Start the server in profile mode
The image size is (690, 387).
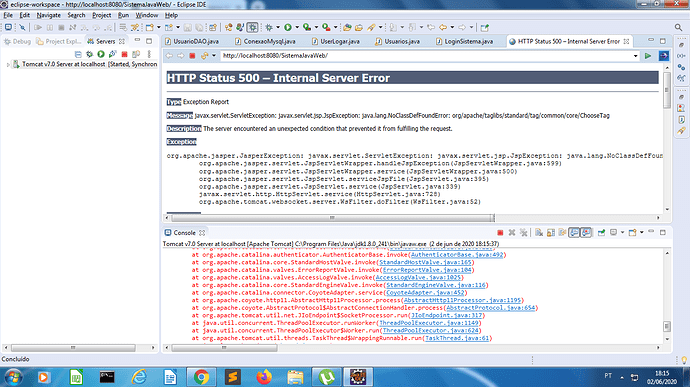pyautogui.click(x=112, y=54)
